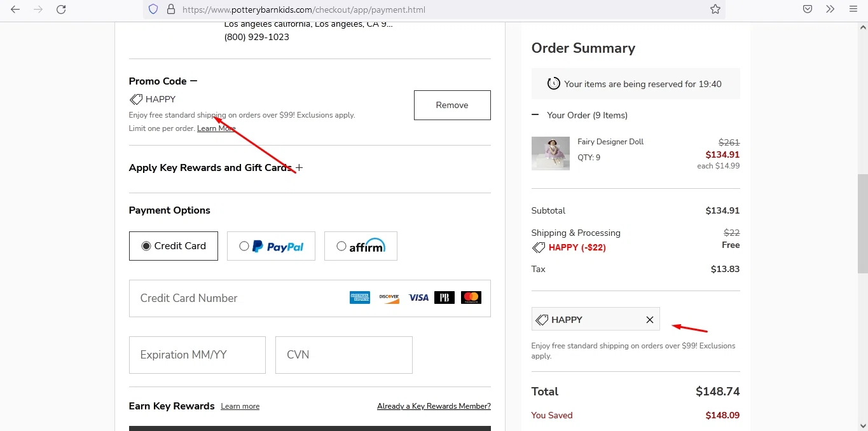Click the promo tag icon next to HAPPY under Promo Code
The height and width of the screenshot is (431, 868).
tap(136, 99)
